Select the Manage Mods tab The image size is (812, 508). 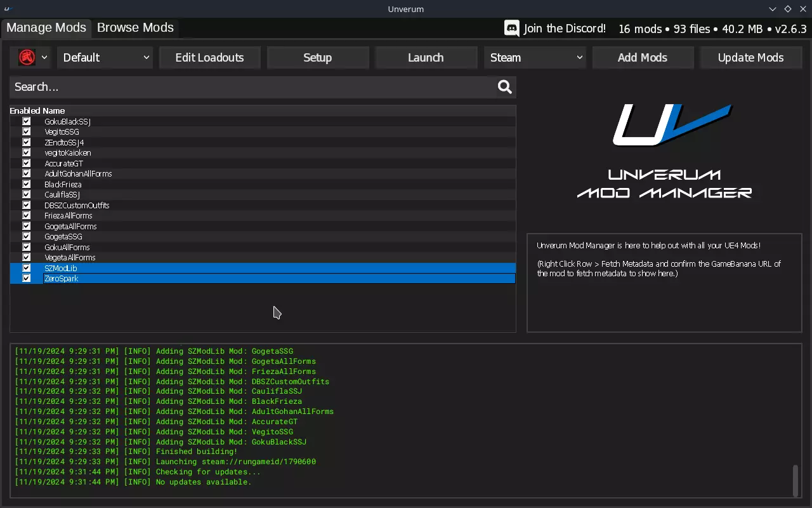point(46,28)
